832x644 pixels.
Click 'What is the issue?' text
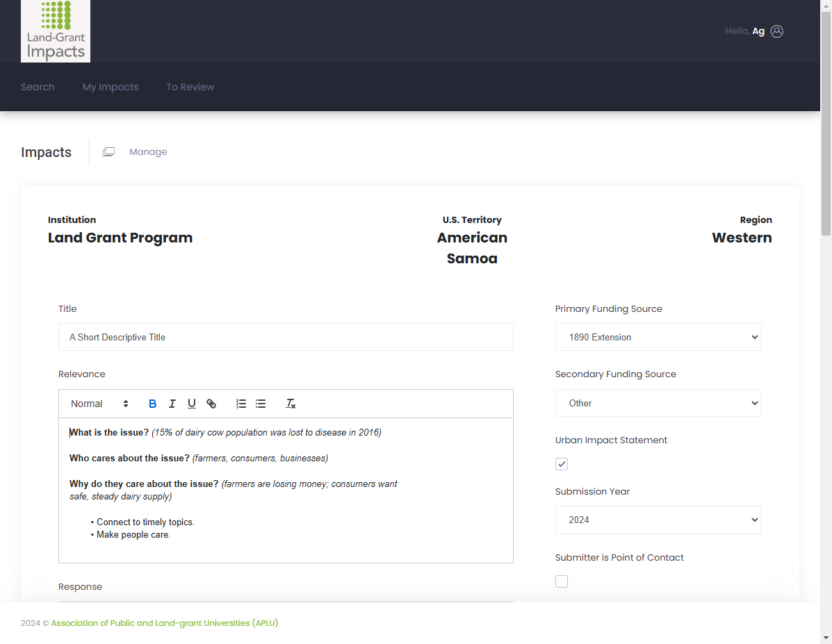point(109,432)
